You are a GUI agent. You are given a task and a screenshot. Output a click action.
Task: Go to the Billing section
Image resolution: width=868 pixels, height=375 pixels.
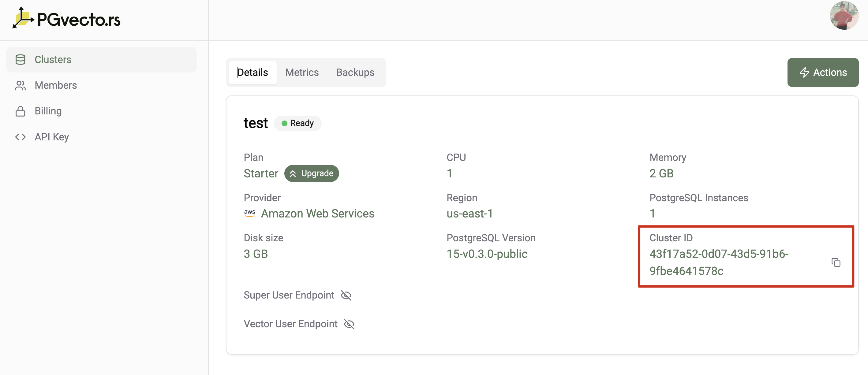[48, 111]
